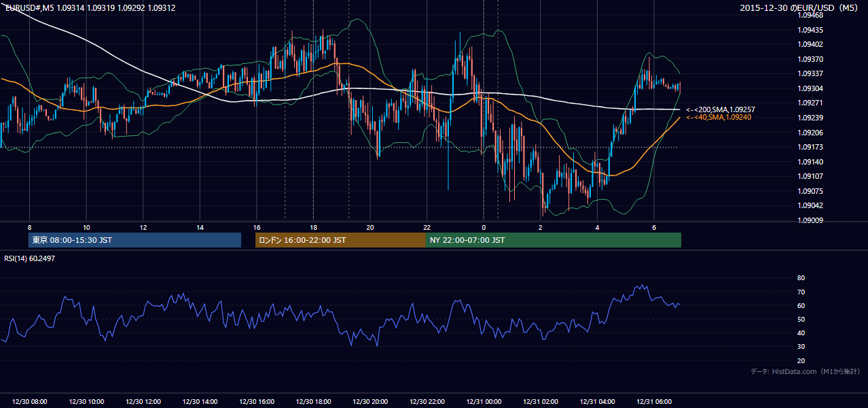Select the 12/31 00:00 bottom time label
The width and height of the screenshot is (868, 408).
(484, 402)
